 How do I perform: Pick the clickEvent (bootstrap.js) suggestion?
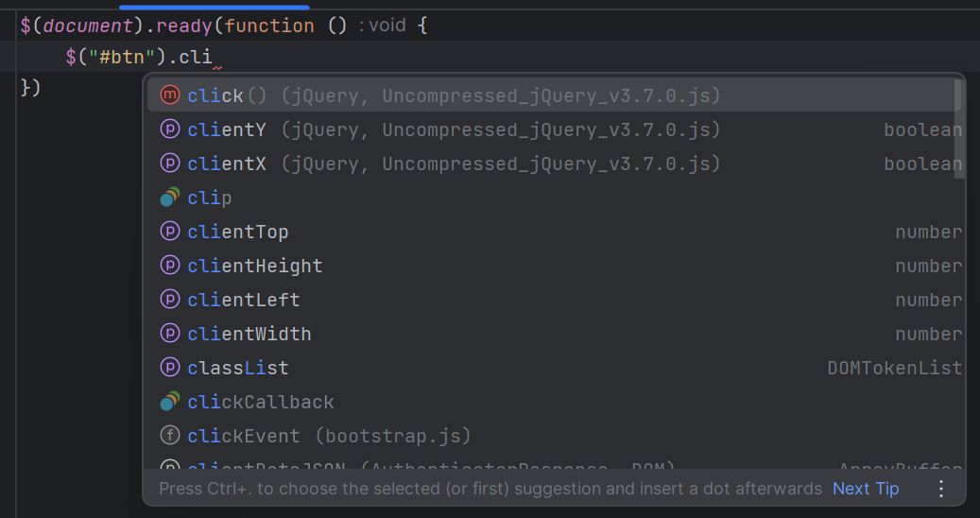(x=555, y=436)
